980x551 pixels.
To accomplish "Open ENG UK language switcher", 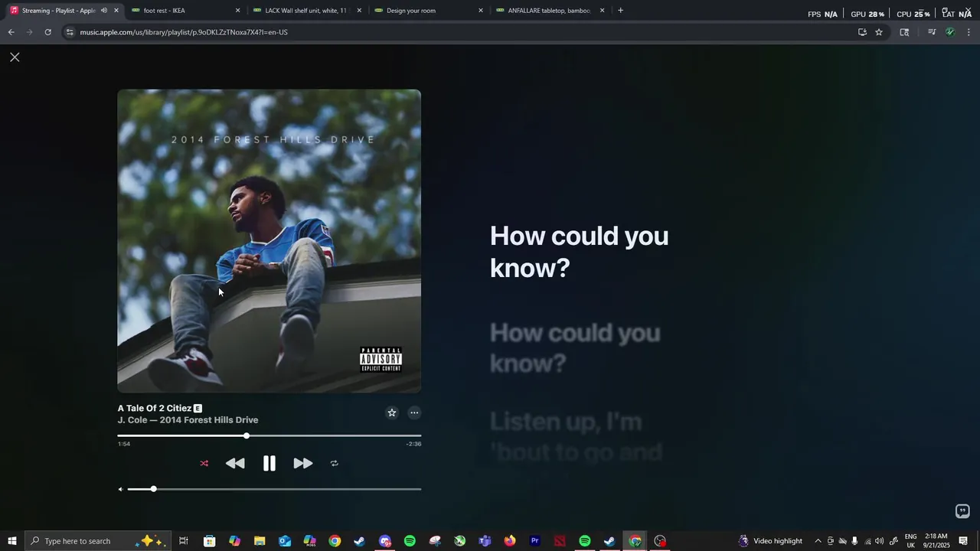I will pyautogui.click(x=910, y=541).
